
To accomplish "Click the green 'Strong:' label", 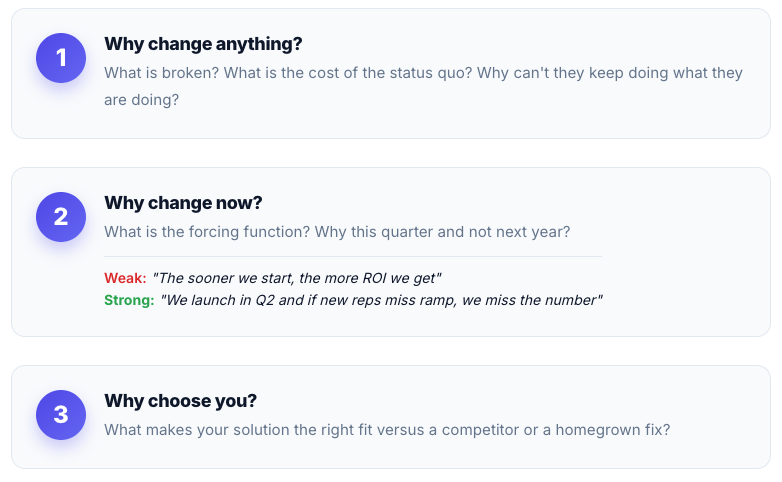I will click(x=129, y=300).
